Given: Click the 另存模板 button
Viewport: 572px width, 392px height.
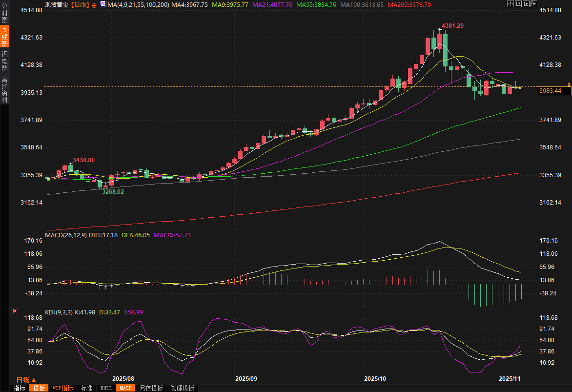Looking at the screenshot, I should click(x=151, y=388).
